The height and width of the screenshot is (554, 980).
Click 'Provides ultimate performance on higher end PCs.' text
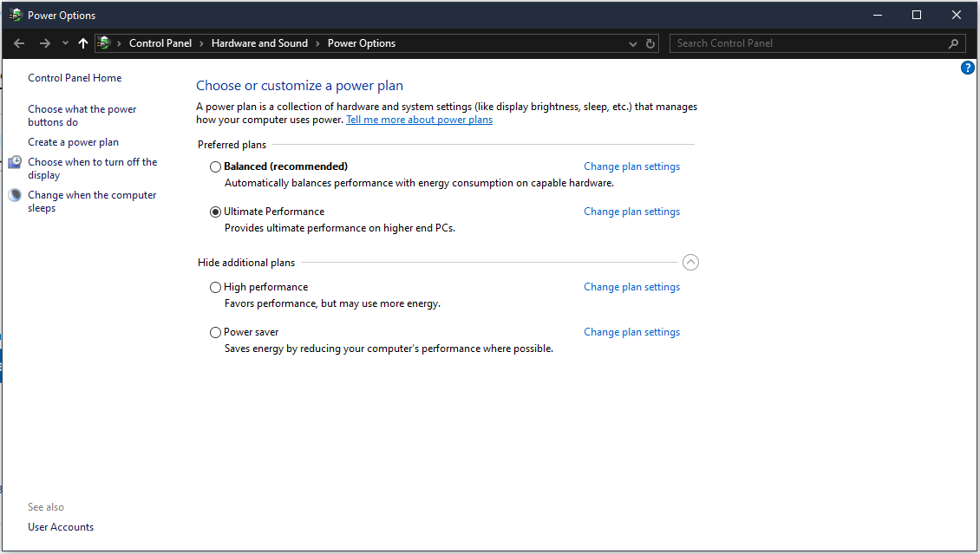340,228
